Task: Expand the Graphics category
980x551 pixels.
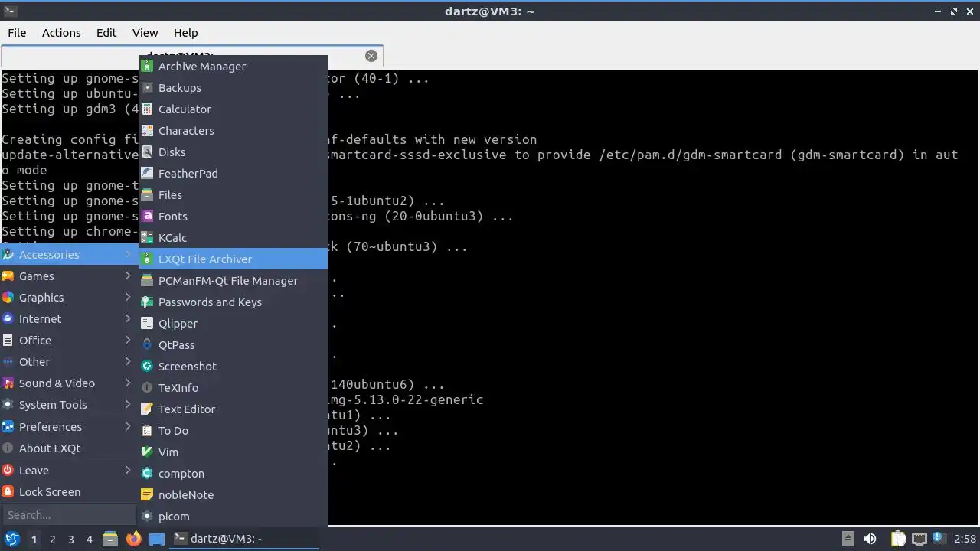Action: pyautogui.click(x=69, y=298)
